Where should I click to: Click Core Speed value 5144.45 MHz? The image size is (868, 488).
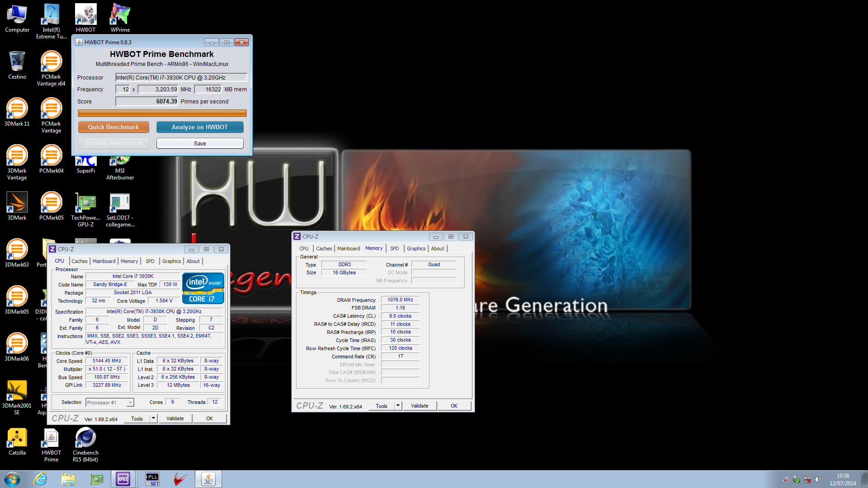pyautogui.click(x=107, y=361)
